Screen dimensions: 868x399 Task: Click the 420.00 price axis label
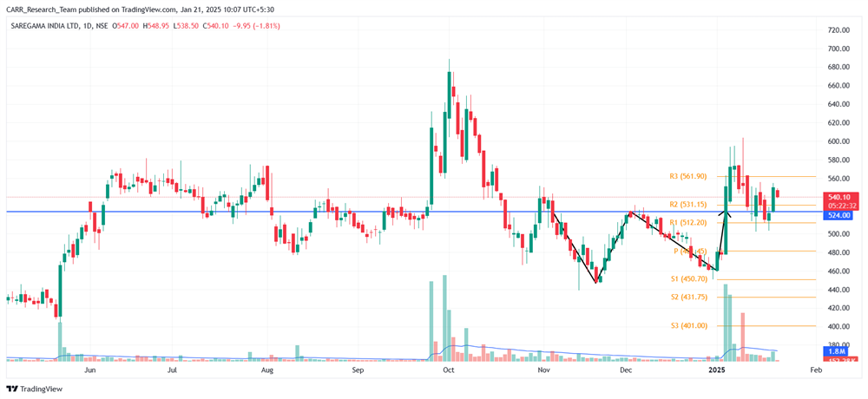click(839, 308)
